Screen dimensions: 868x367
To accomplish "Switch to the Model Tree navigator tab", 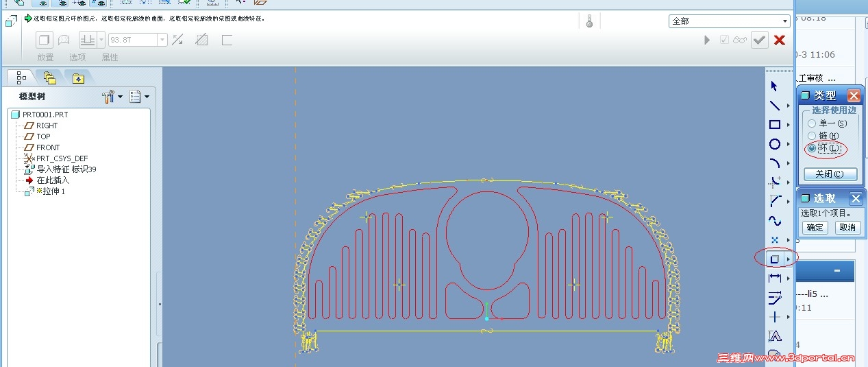I will tap(21, 78).
